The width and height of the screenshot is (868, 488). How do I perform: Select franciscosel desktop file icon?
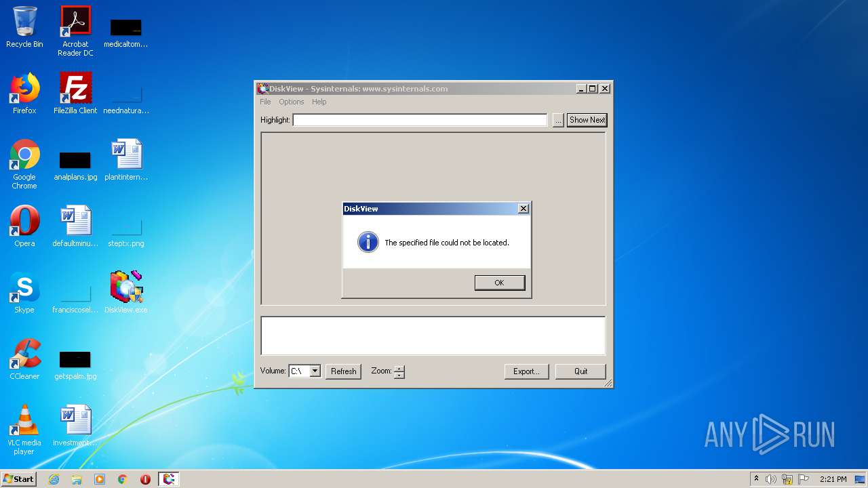(x=75, y=298)
